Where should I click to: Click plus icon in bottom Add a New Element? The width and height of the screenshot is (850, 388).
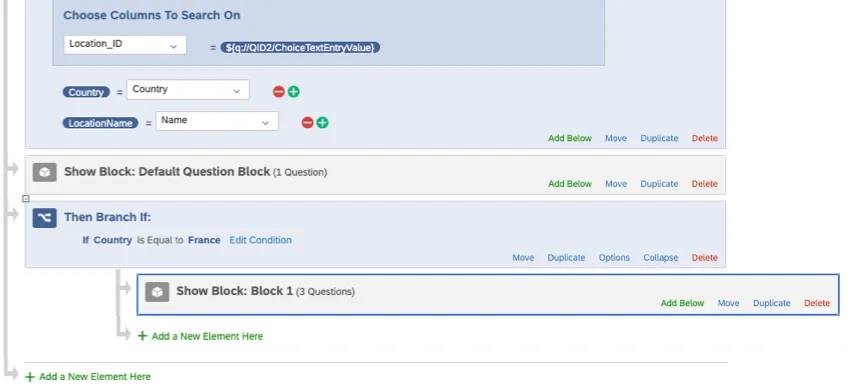[30, 377]
